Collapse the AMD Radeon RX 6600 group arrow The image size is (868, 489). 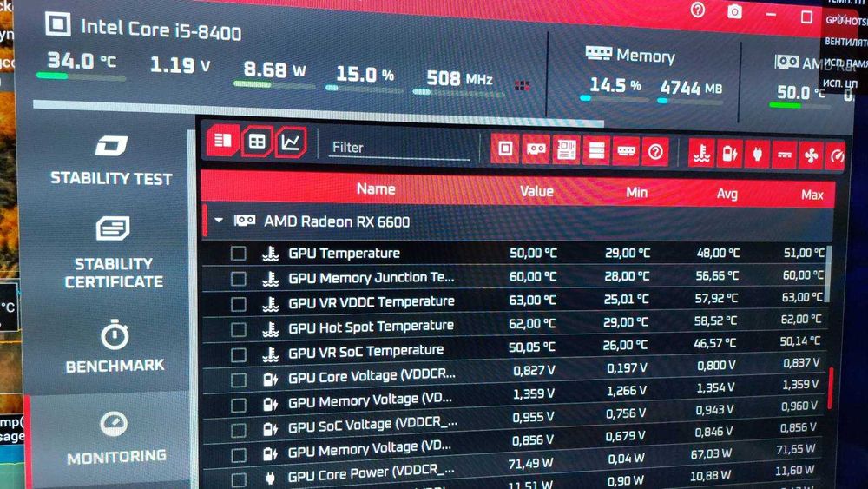(x=219, y=220)
